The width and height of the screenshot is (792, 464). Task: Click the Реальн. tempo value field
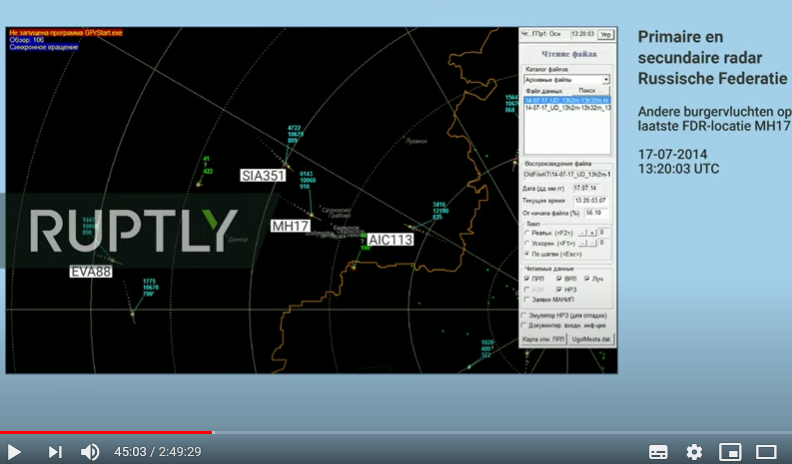[603, 233]
